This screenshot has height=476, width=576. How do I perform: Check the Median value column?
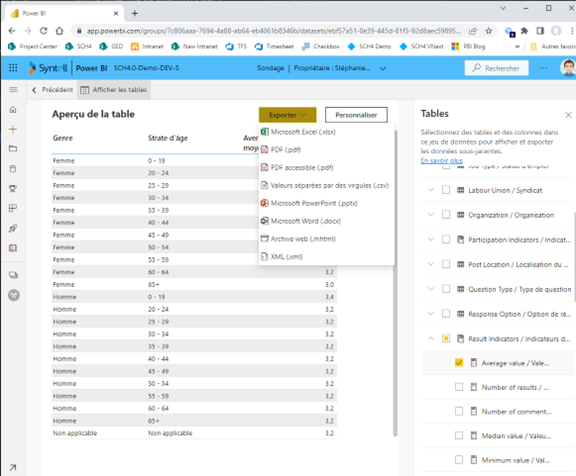(459, 436)
